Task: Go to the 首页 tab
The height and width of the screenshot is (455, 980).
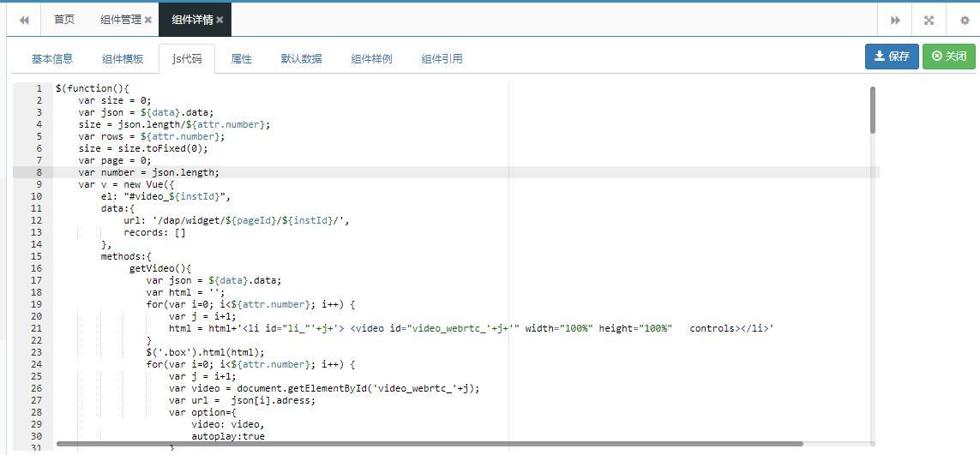Action: 64,20
